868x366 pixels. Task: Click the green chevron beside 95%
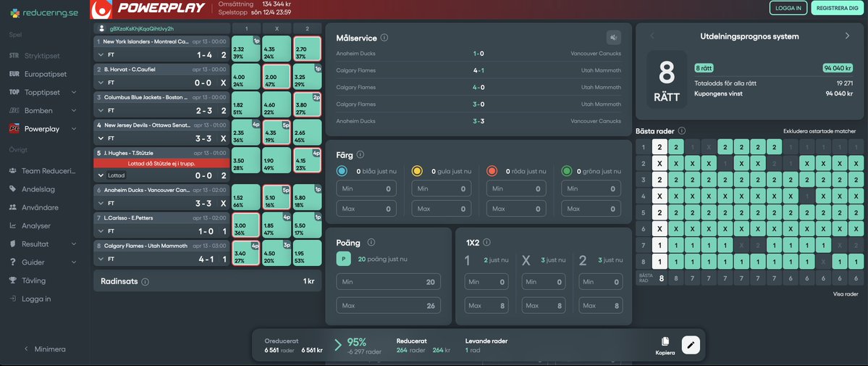point(337,346)
